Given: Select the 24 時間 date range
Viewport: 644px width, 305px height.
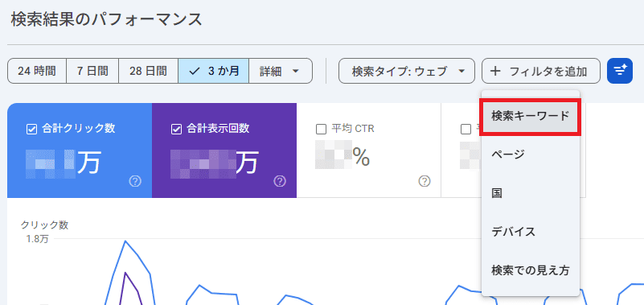Looking at the screenshot, I should coord(37,71).
